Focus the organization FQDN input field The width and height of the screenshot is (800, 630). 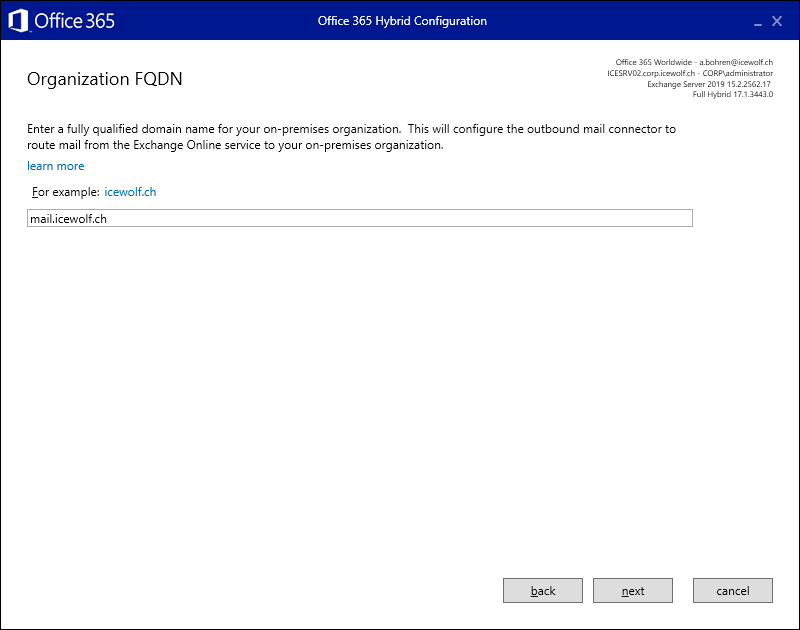(x=360, y=218)
